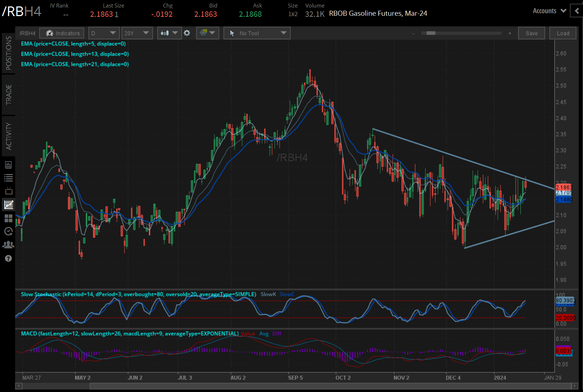The width and height of the screenshot is (583, 392).
Task: Collapse the side panel with arrow button
Action: [577, 11]
